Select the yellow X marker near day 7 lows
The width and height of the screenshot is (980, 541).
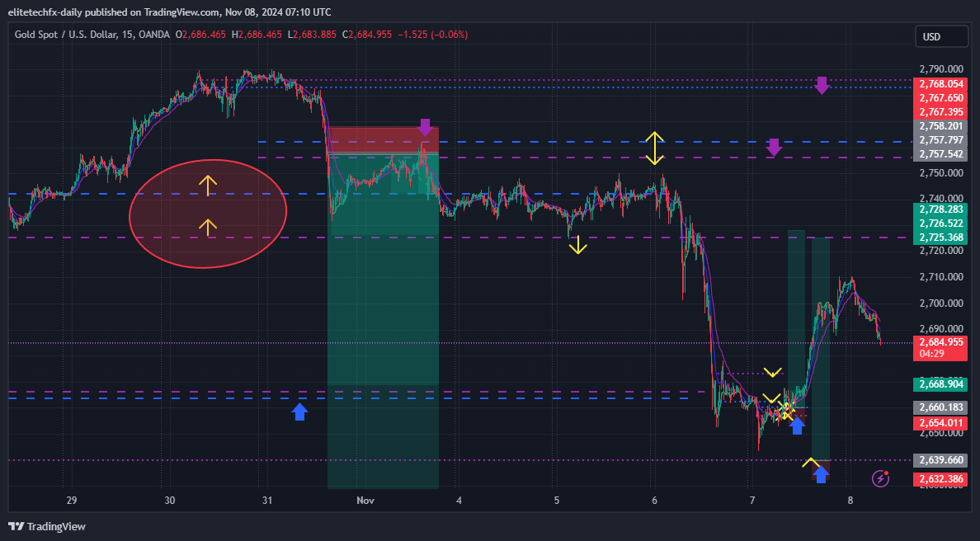pos(786,411)
